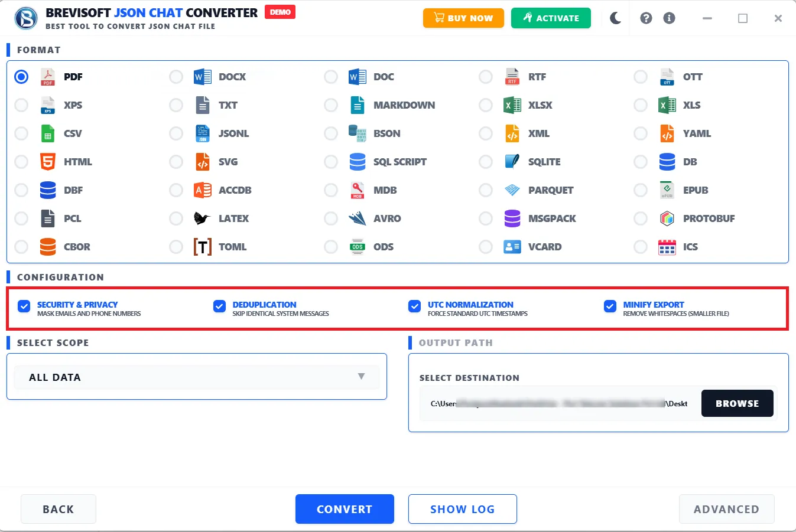
Task: Click the LATEX bird icon
Action: [x=202, y=218]
